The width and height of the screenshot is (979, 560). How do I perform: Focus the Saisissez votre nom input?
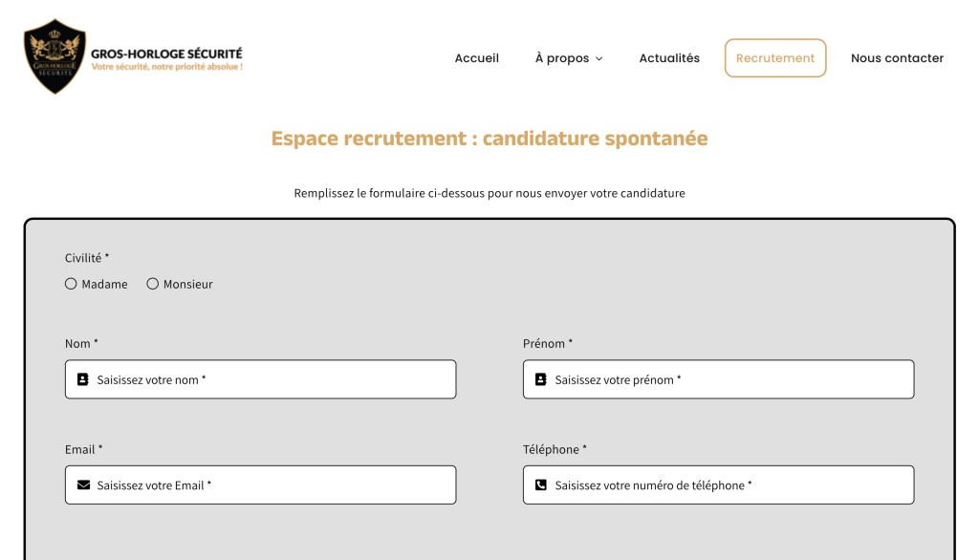click(272, 379)
